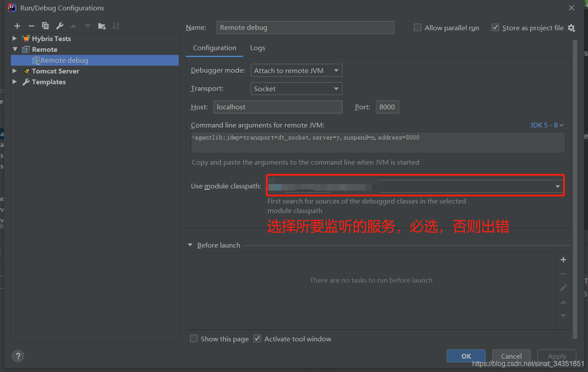This screenshot has height=372, width=588.
Task: Close the Run/Debug Configurations dialog
Action: 572,8
